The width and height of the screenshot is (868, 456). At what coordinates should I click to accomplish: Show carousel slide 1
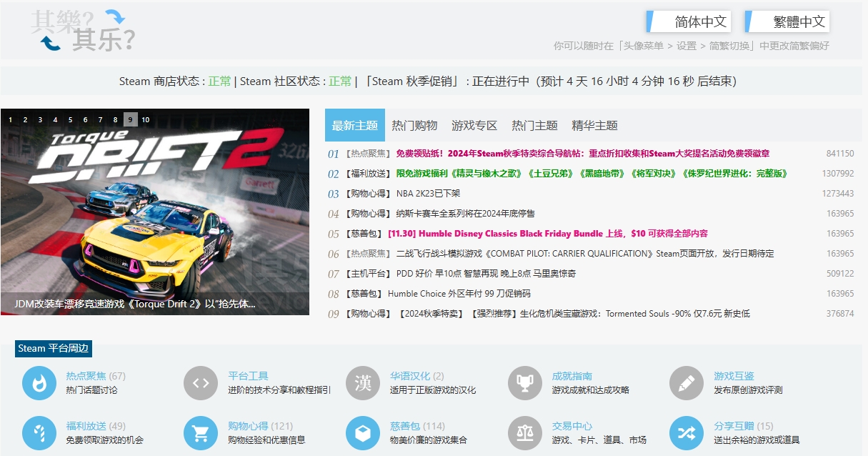tap(10, 119)
